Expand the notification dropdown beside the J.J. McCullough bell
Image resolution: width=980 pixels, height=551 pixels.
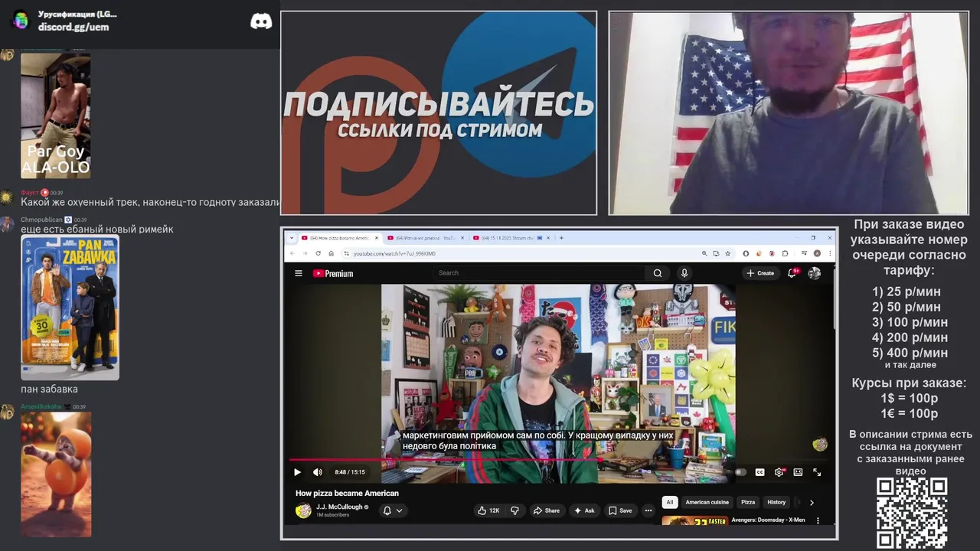click(x=399, y=510)
